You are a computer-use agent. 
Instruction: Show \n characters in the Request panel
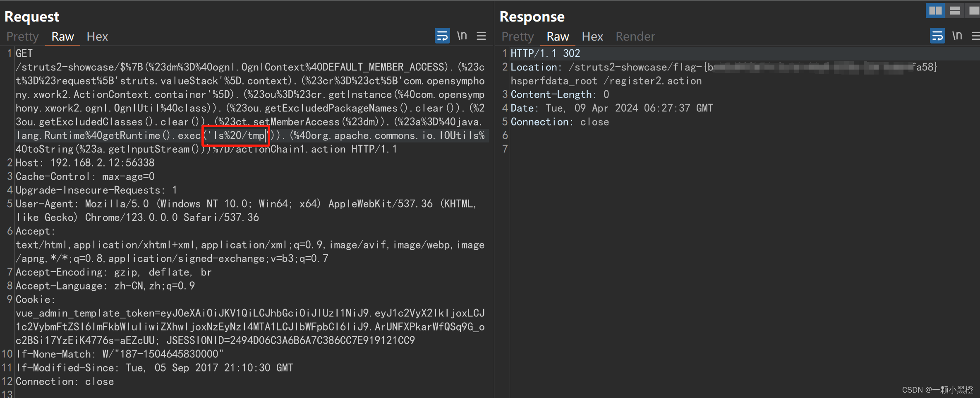click(462, 36)
